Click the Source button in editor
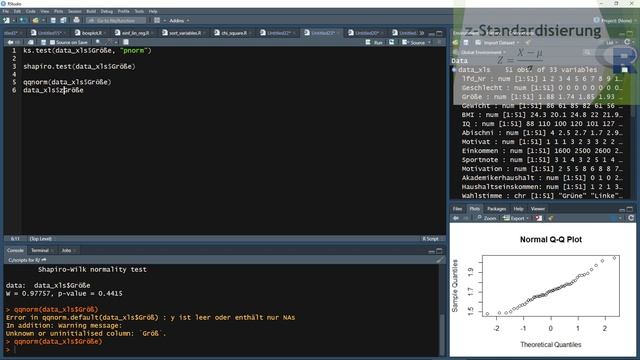Viewport: 640px width, 360px height. [x=413, y=42]
